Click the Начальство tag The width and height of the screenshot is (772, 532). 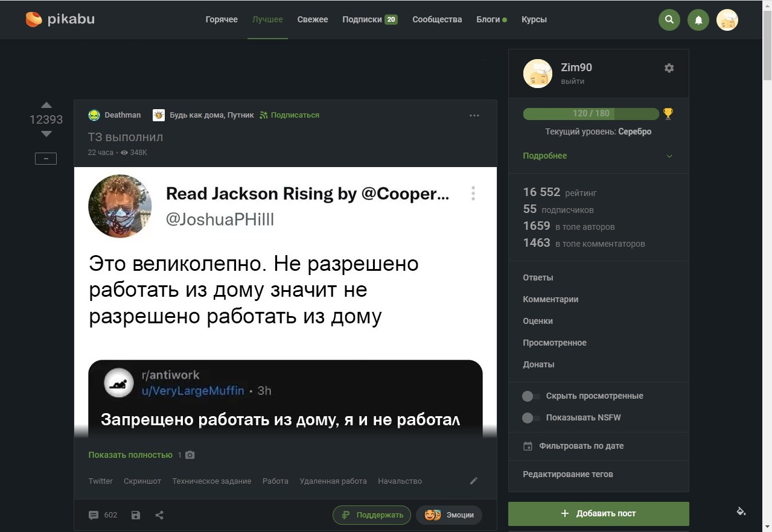pyautogui.click(x=400, y=481)
